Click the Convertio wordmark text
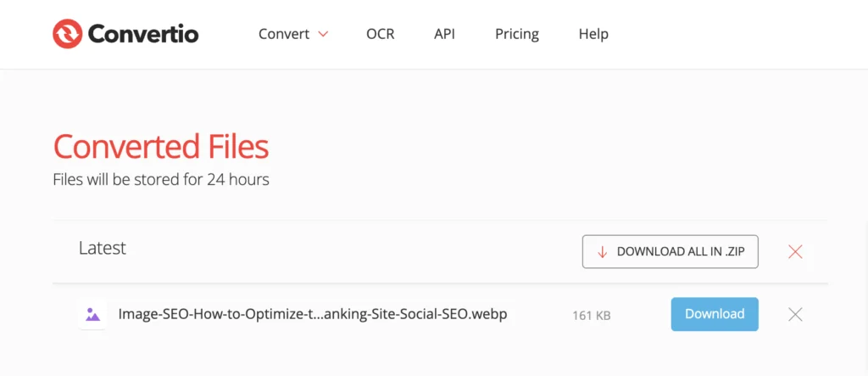The height and width of the screenshot is (376, 868). [142, 35]
